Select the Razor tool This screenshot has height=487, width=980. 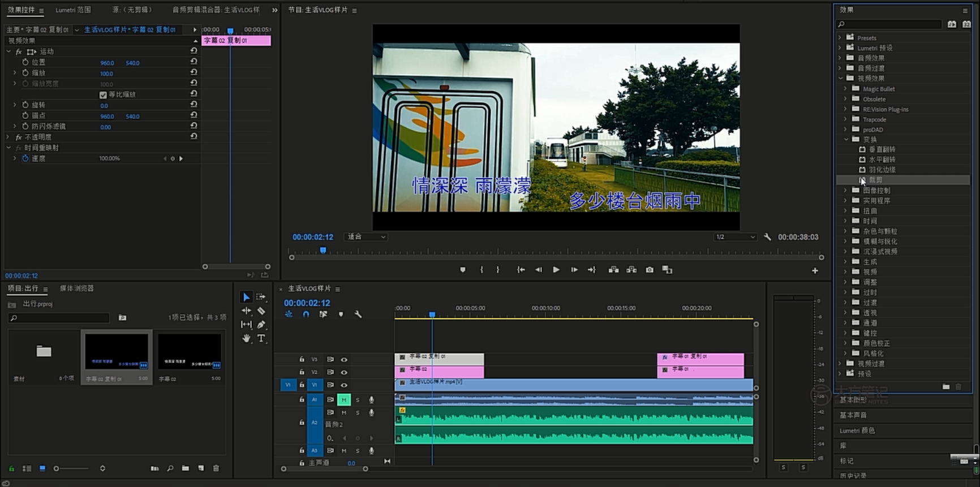pyautogui.click(x=261, y=311)
